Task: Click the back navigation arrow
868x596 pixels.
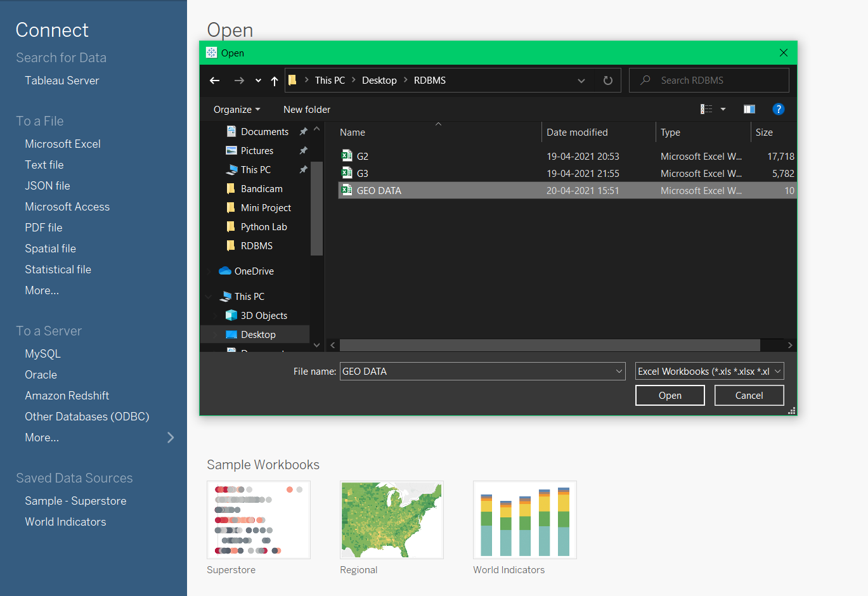Action: 214,80
